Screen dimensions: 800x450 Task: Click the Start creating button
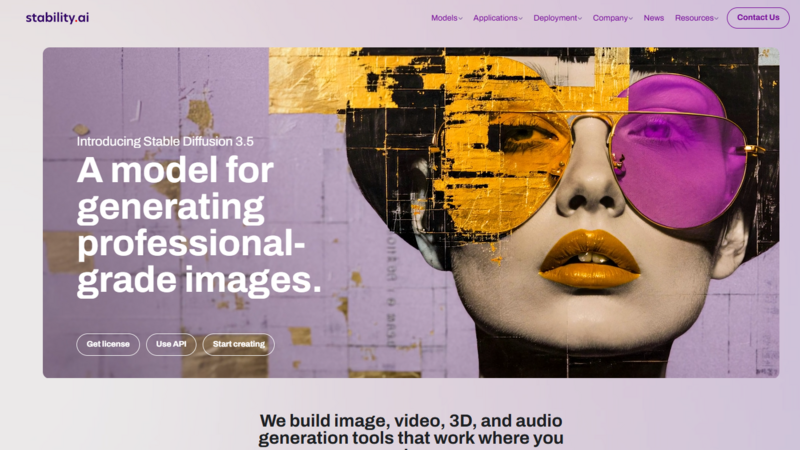(x=238, y=344)
